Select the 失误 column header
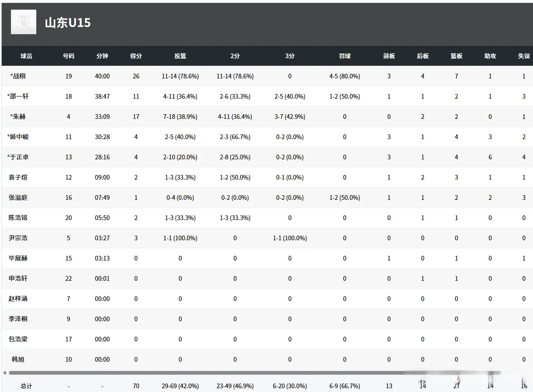The image size is (533, 392). click(524, 56)
